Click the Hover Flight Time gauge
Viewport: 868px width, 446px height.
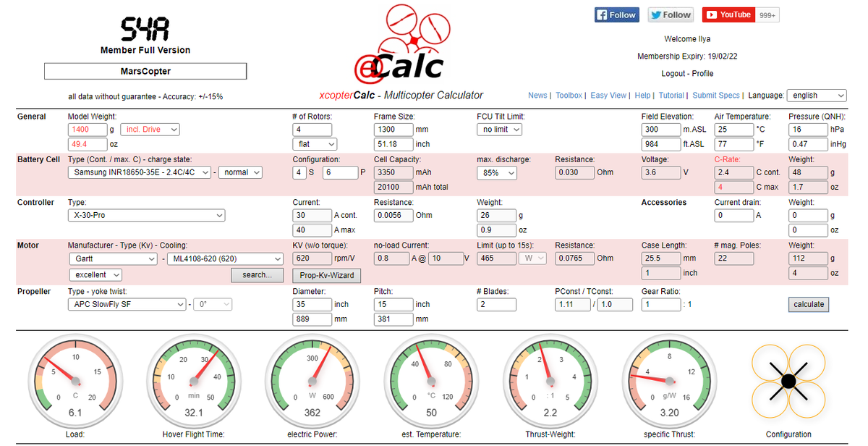tap(193, 380)
